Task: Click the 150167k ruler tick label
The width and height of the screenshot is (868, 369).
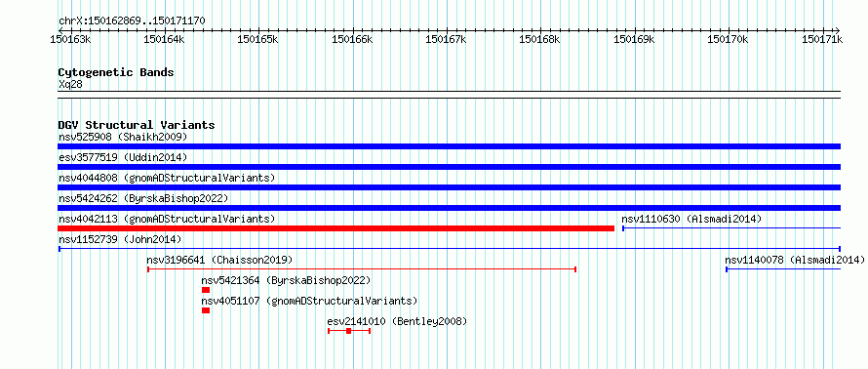Action: point(446,39)
